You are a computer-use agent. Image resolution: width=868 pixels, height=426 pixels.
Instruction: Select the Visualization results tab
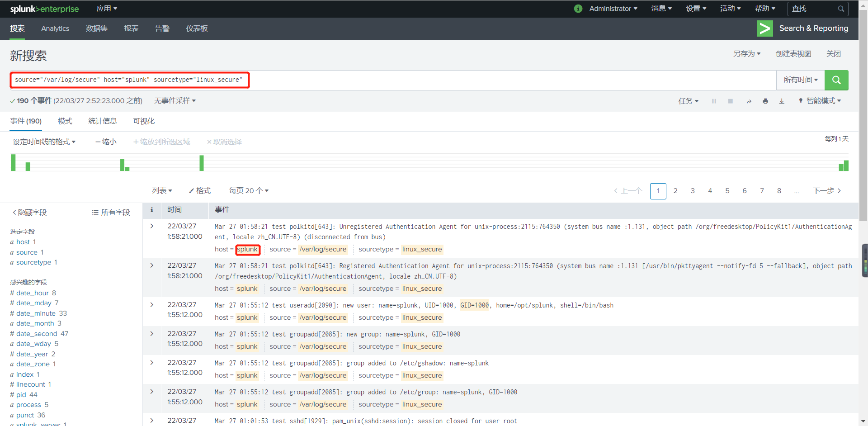(x=144, y=121)
